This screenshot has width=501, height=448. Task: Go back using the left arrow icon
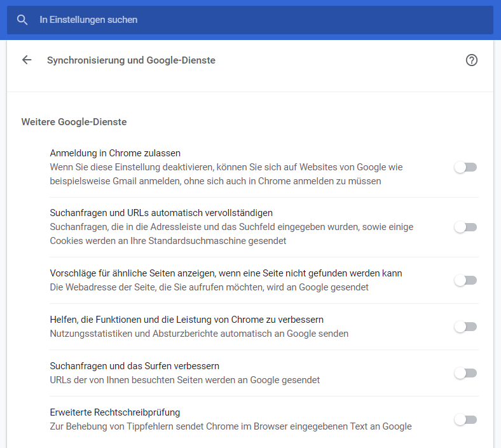tap(27, 60)
